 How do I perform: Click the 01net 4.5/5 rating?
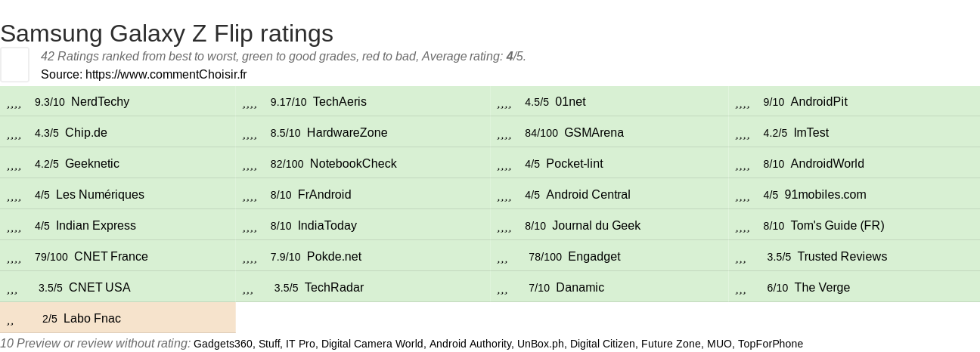(x=609, y=102)
